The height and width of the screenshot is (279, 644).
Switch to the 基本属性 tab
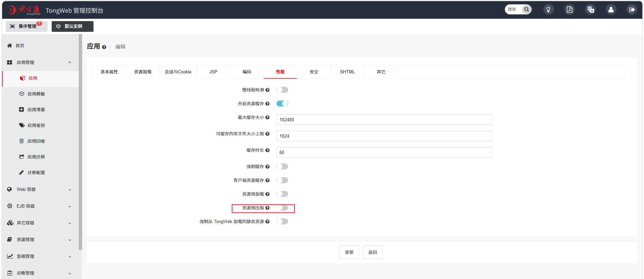pyautogui.click(x=109, y=72)
